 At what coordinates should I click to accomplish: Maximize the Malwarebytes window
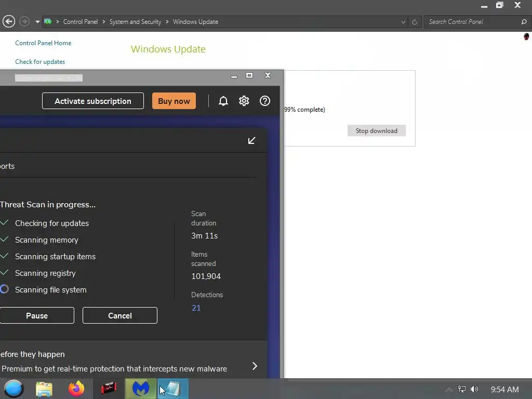[249, 75]
